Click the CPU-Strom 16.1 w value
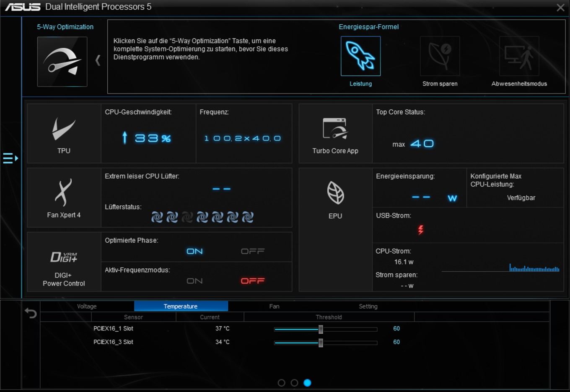This screenshot has height=392, width=570. [404, 262]
